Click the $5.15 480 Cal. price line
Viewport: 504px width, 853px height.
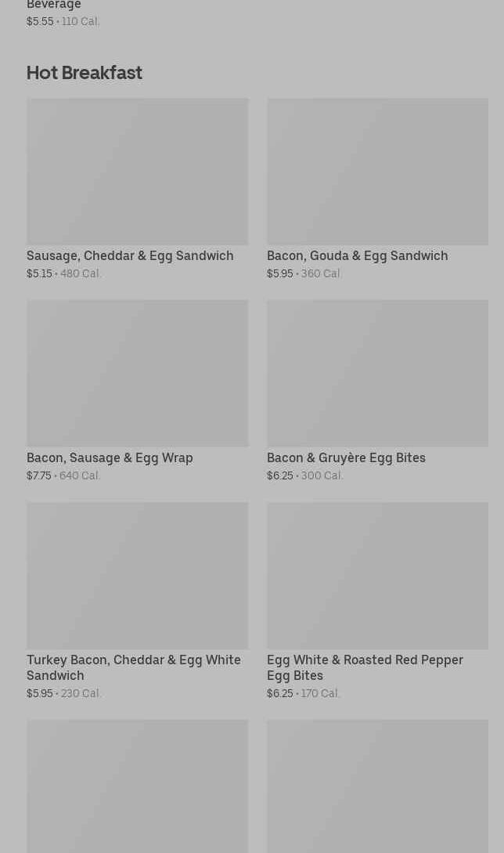click(63, 273)
